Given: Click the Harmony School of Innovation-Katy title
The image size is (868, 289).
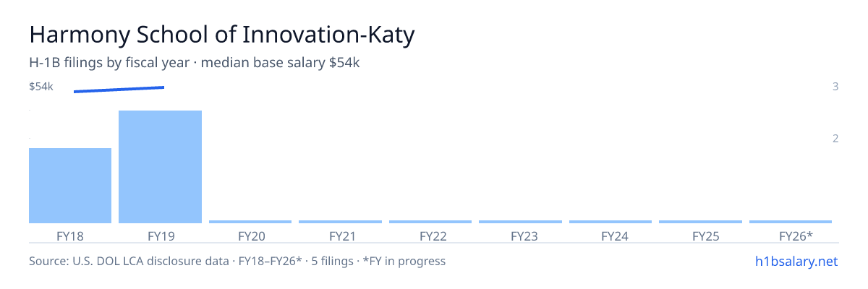Looking at the screenshot, I should (x=222, y=35).
